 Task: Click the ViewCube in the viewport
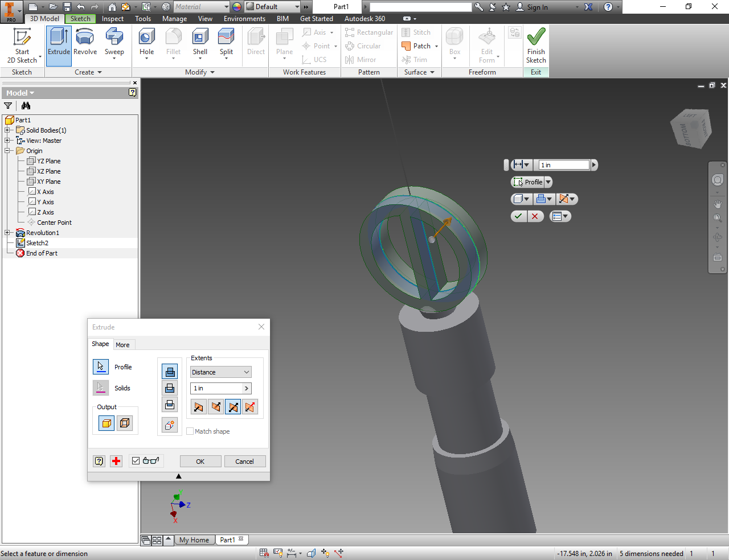pyautogui.click(x=691, y=130)
